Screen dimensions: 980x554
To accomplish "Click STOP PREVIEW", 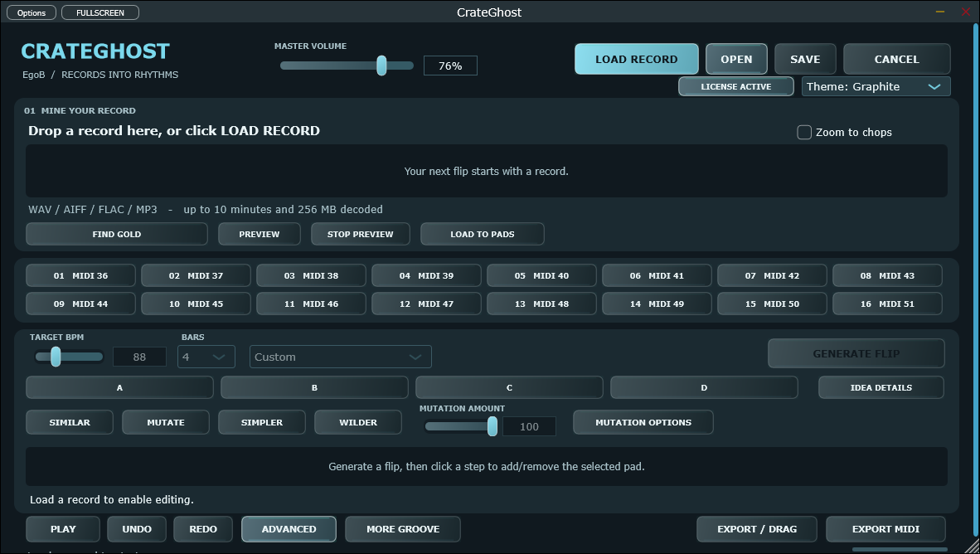I will point(361,234).
